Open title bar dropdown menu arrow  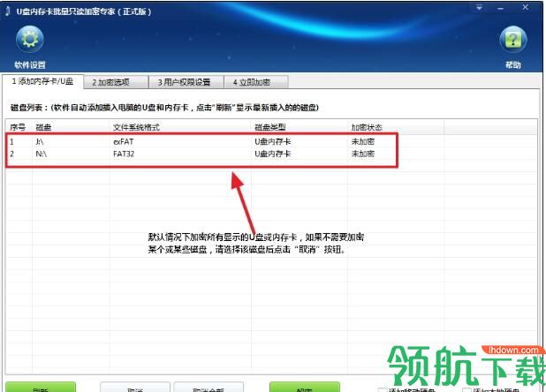coord(480,7)
